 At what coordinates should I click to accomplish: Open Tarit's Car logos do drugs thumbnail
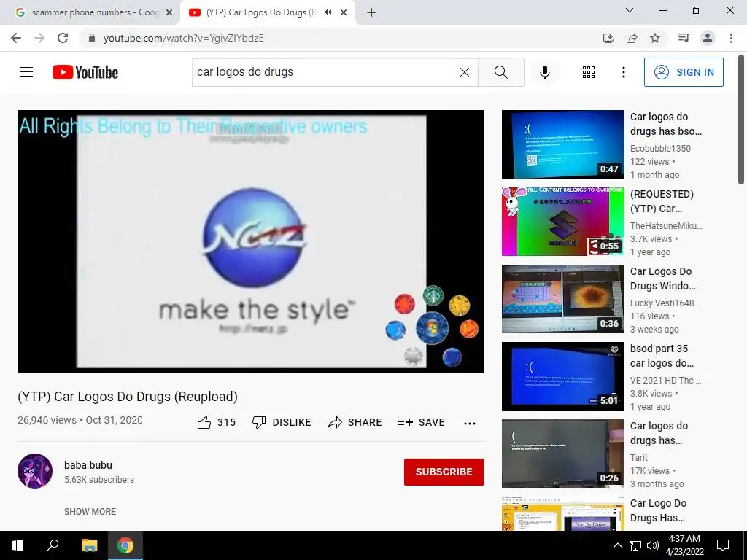point(562,454)
